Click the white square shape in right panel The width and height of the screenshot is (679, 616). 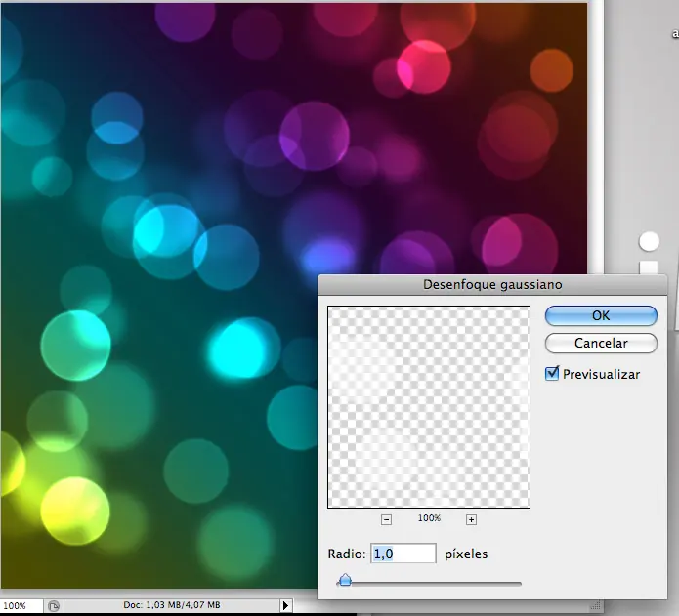(x=649, y=267)
